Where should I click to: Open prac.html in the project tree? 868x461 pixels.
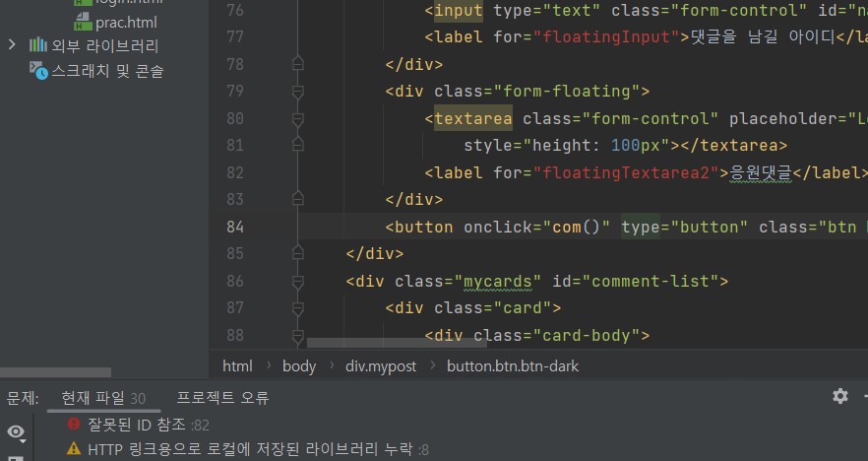tap(126, 22)
